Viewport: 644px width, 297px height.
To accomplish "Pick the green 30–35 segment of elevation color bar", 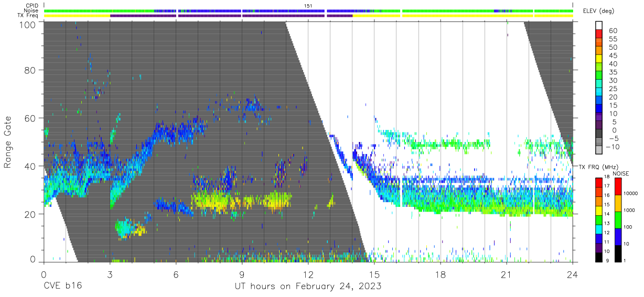I will pos(599,76).
